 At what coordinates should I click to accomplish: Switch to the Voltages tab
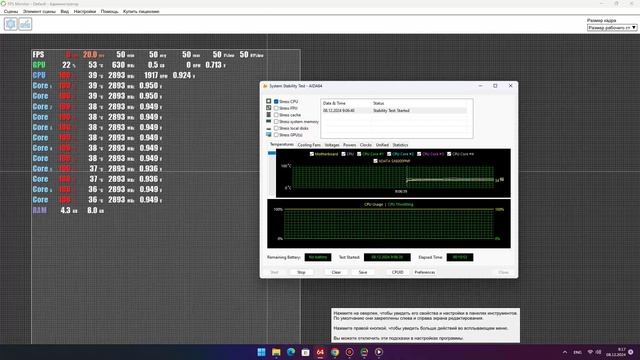pos(332,145)
